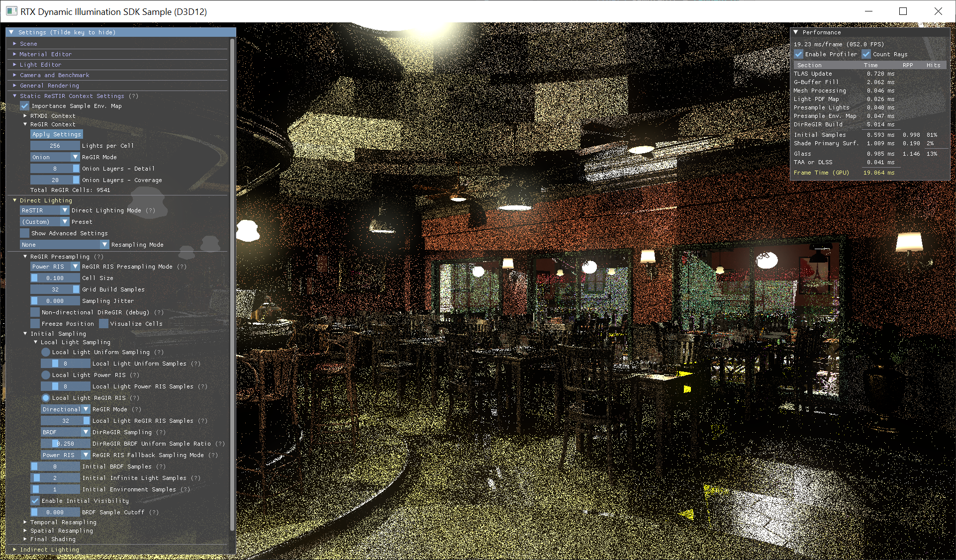Toggle Importance Sample Env. Map checkbox
Viewport: 956px width, 560px height.
pyautogui.click(x=25, y=106)
